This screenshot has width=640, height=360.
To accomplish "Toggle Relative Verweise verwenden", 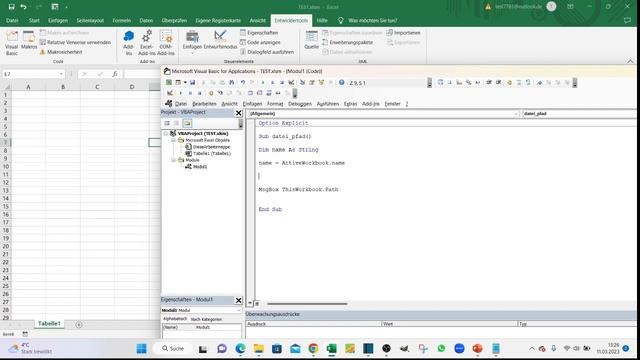I will coord(76,42).
